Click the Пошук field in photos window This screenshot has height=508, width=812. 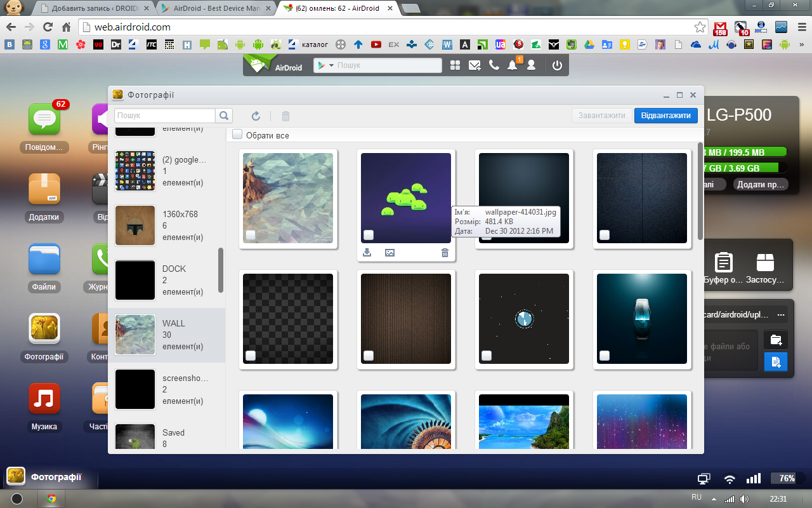166,116
